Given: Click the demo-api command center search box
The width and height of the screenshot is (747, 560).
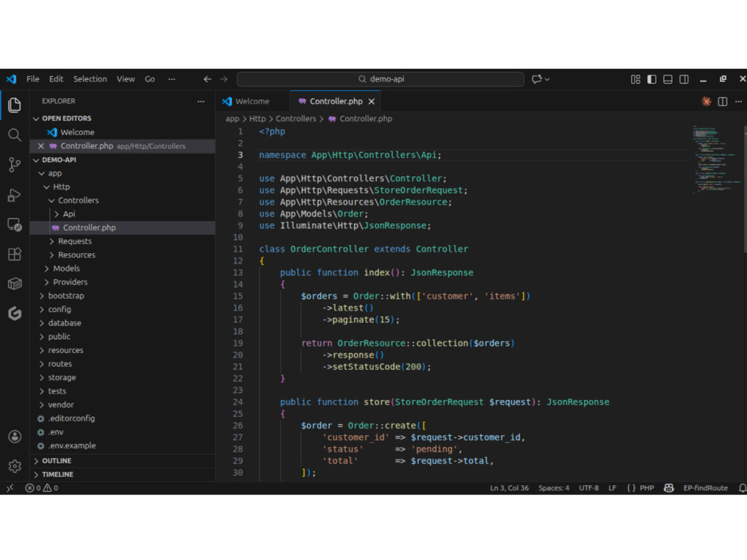Looking at the screenshot, I should pyautogui.click(x=381, y=79).
